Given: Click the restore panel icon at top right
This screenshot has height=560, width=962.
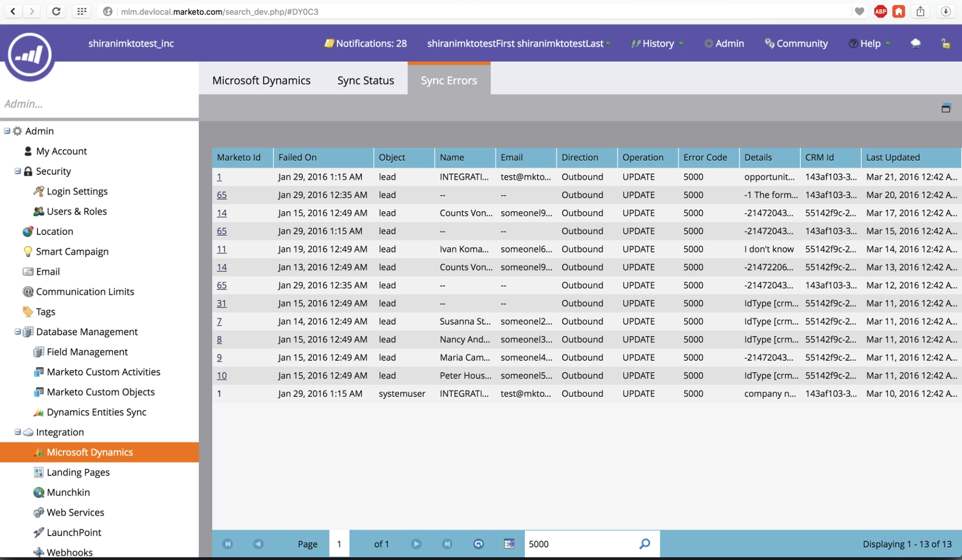Looking at the screenshot, I should click(946, 108).
